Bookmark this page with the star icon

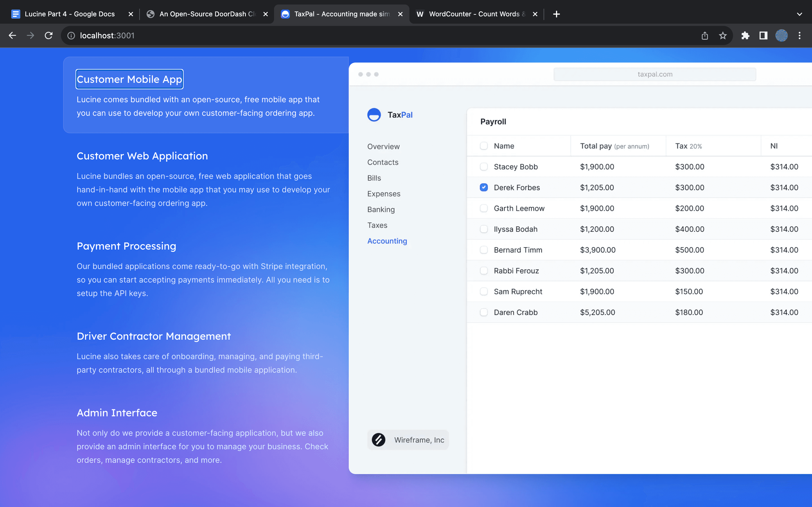[x=723, y=35]
